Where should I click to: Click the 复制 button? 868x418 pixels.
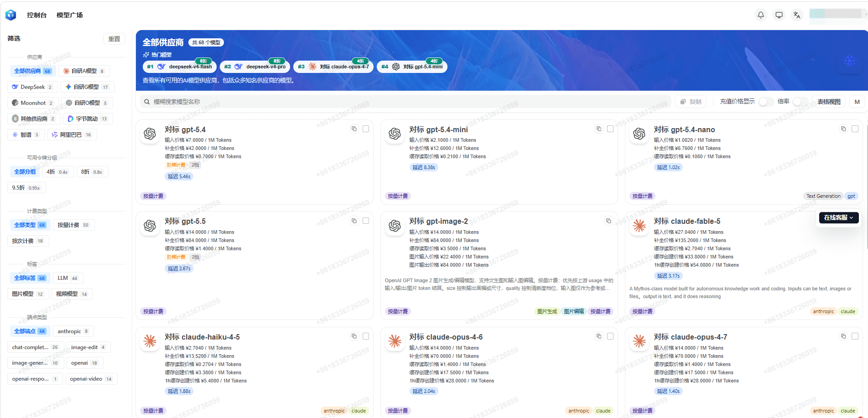coord(691,102)
